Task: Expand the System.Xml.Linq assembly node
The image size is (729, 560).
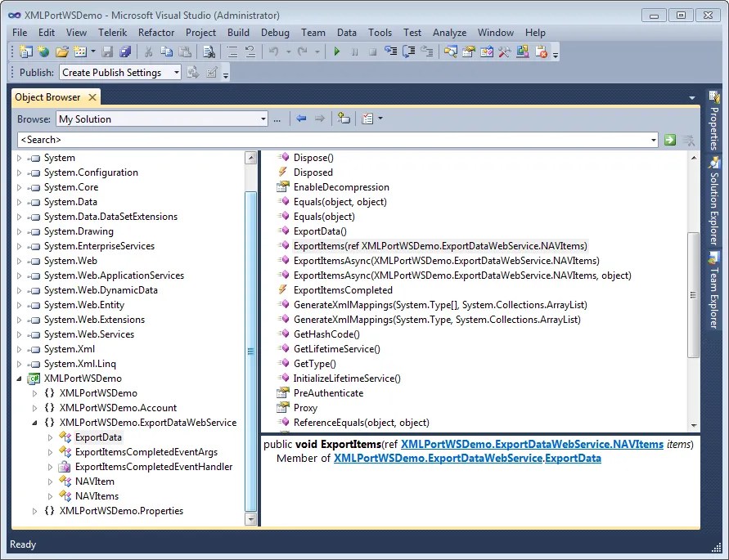Action: pyautogui.click(x=19, y=364)
